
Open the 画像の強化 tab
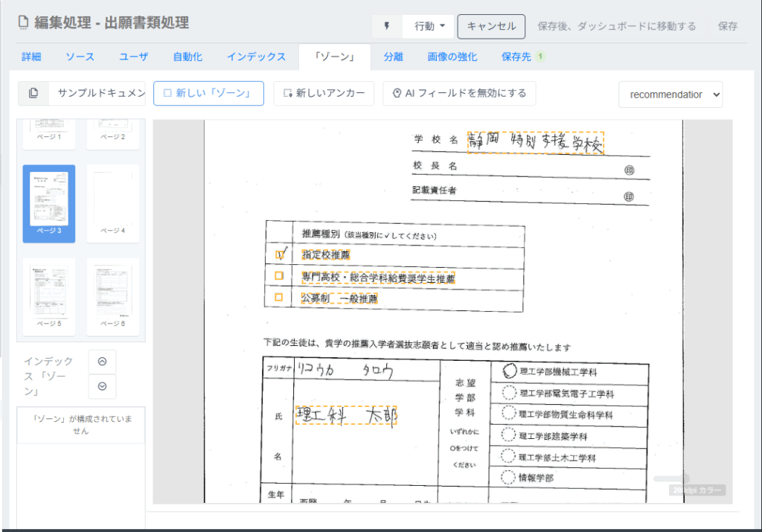pos(452,57)
